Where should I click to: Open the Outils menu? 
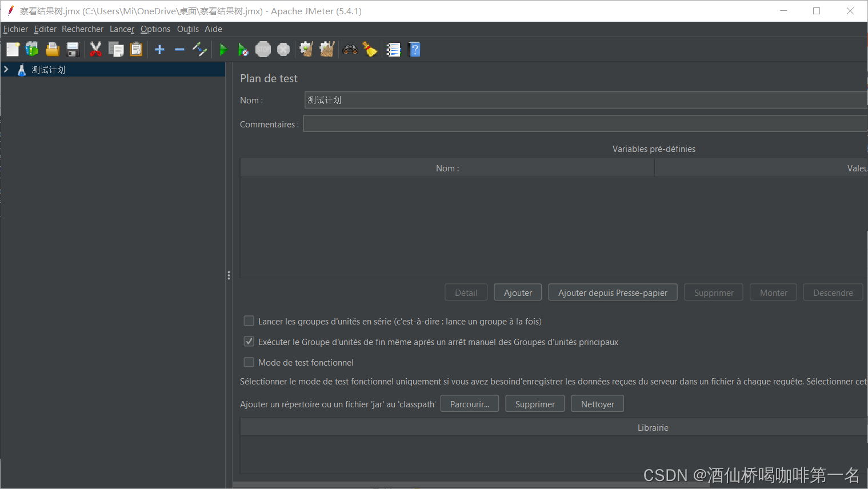tap(188, 29)
